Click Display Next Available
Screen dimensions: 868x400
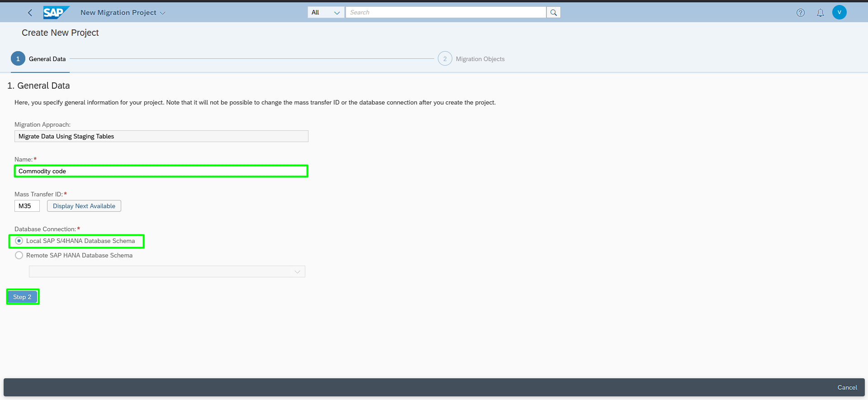coord(84,206)
